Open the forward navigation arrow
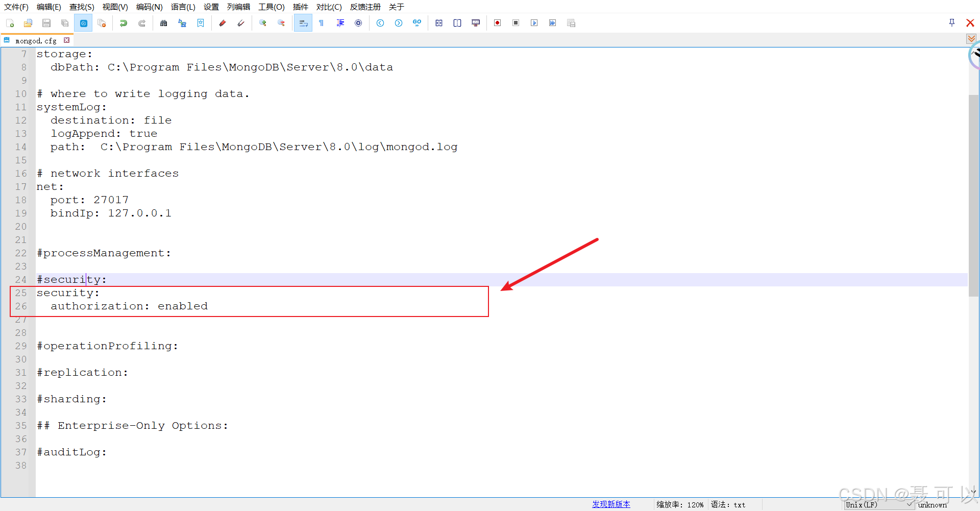980x511 pixels. point(399,23)
